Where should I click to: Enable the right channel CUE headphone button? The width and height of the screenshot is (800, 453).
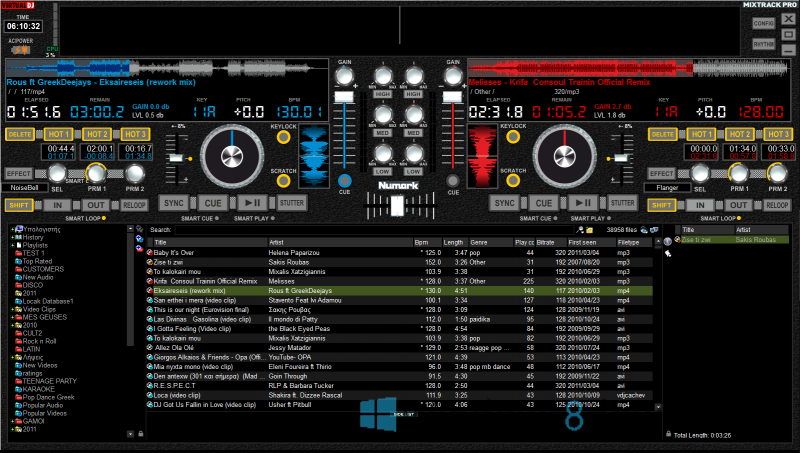pos(453,181)
